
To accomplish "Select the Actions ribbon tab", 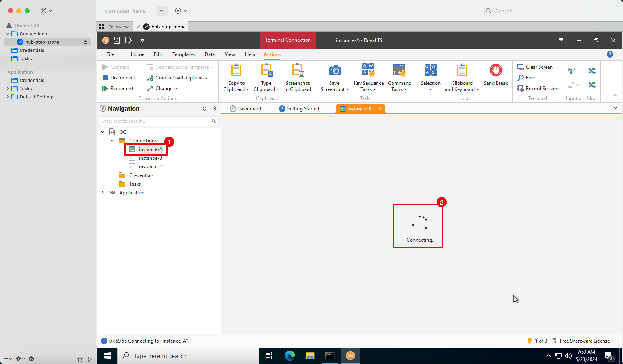I will (272, 54).
